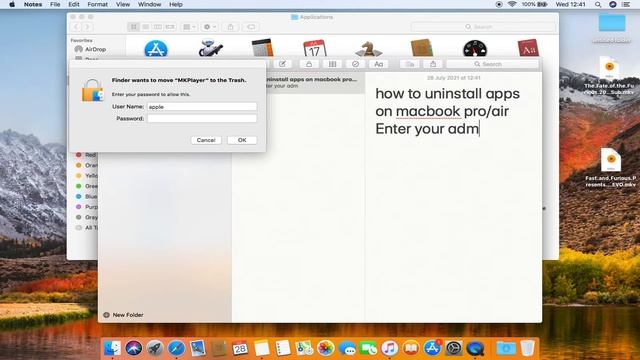This screenshot has height=360, width=640.
Task: Select the Fate of the Furious desktop file
Action: [x=609, y=76]
